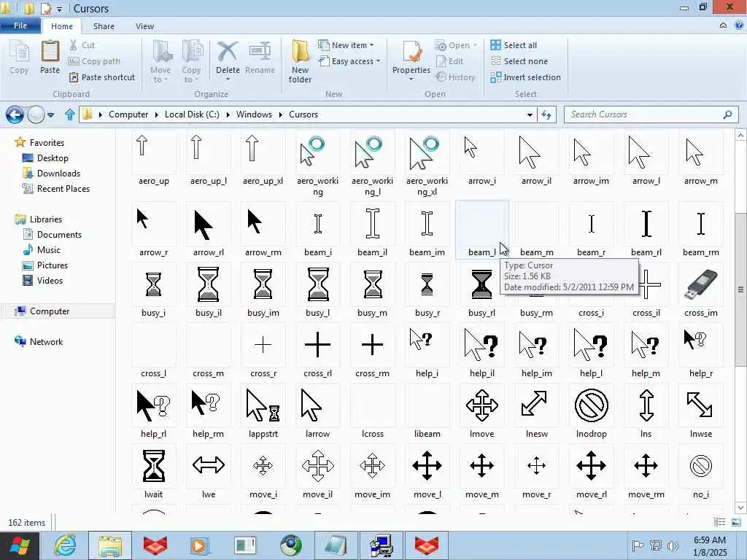
Task: Select the lnodrop prohibited cursor file
Action: (591, 411)
